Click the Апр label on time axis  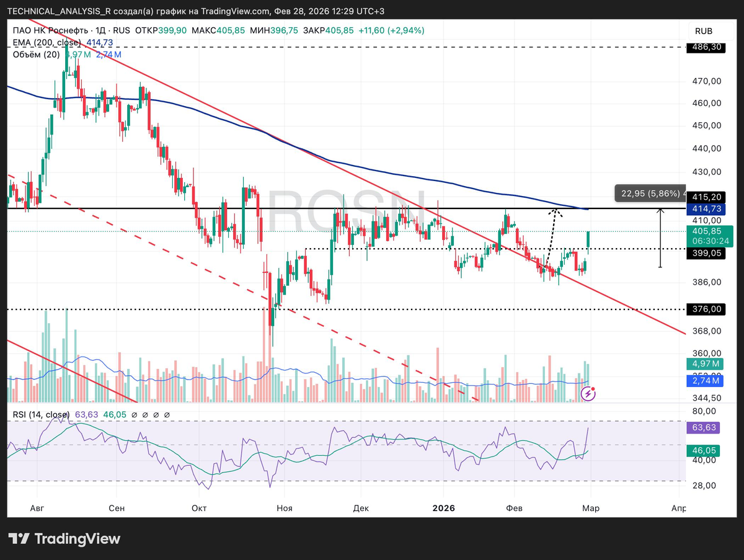pyautogui.click(x=679, y=508)
